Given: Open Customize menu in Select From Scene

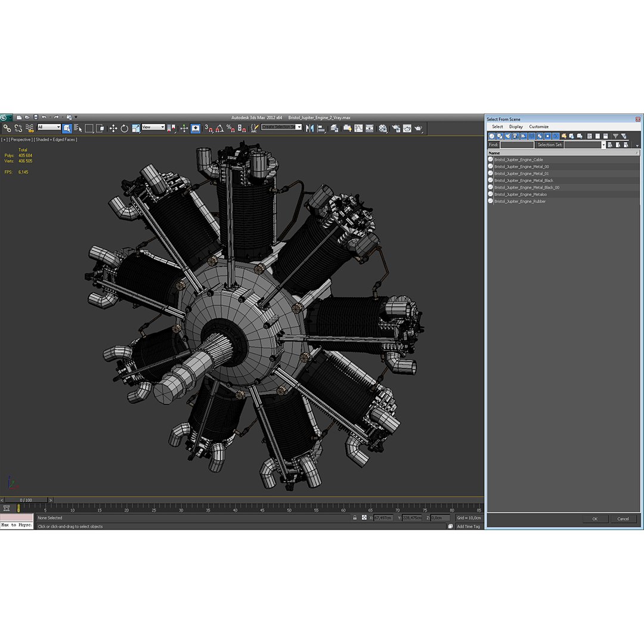Looking at the screenshot, I should click(x=538, y=126).
